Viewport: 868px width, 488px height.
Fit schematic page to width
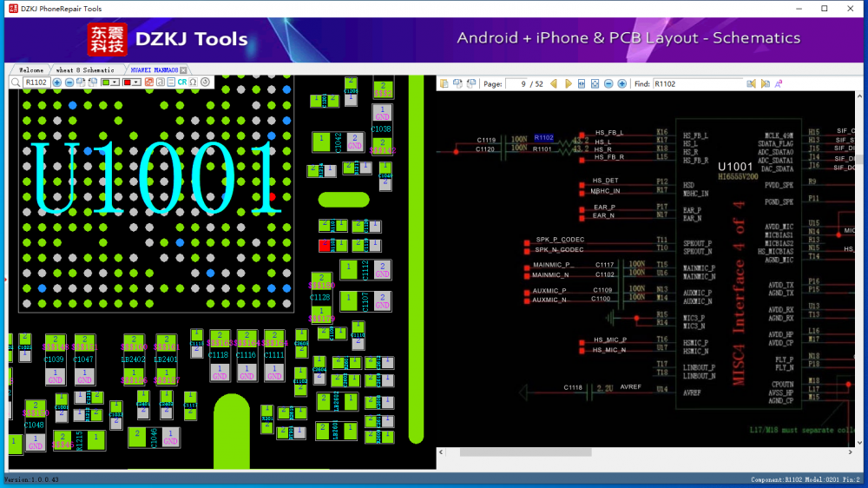click(582, 83)
